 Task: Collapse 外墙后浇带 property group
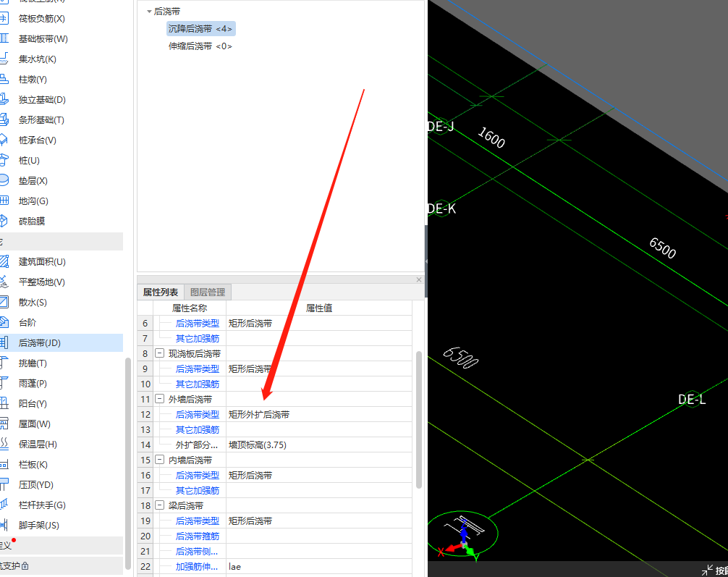pos(159,399)
